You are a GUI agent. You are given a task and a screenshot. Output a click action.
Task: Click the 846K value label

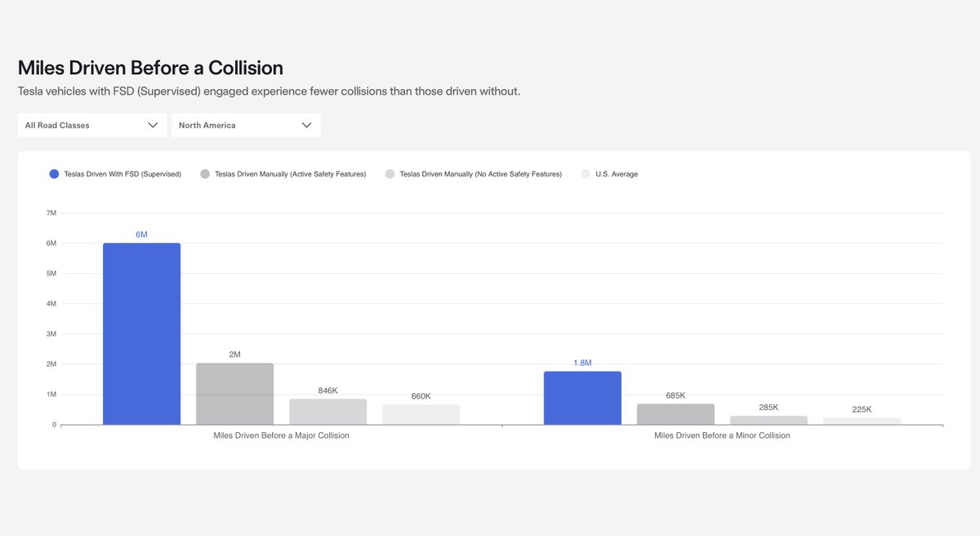tap(327, 391)
